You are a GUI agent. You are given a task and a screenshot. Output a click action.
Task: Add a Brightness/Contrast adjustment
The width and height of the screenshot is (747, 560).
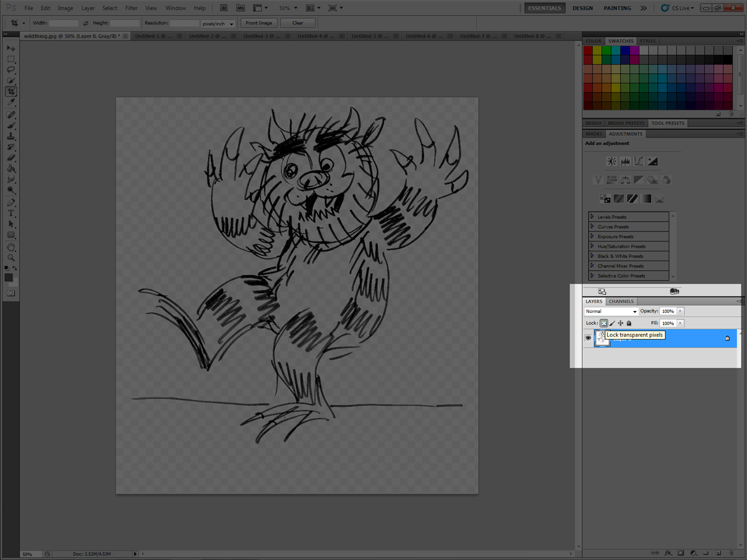(x=612, y=161)
